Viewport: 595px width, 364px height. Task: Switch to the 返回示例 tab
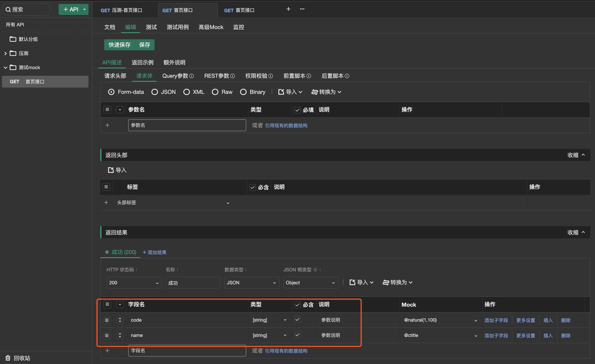click(x=143, y=62)
